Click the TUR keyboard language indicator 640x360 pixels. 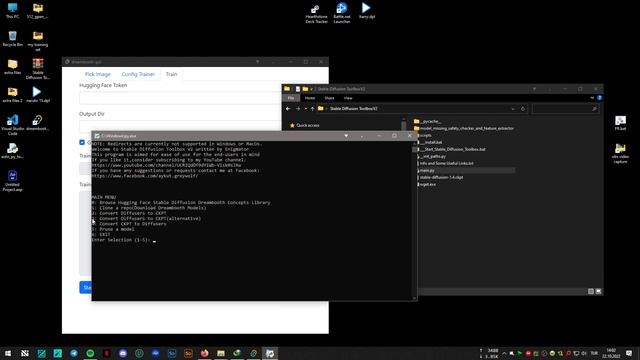594,353
